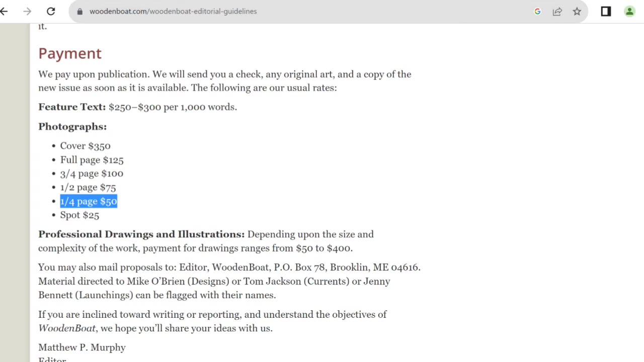Open the Google icon in the address bar
Viewport: 644px width, 362px height.
point(537,11)
